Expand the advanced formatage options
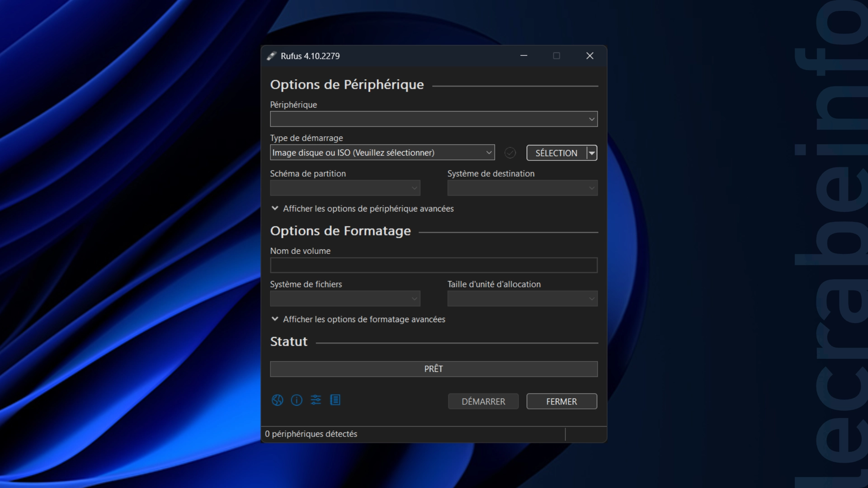This screenshot has width=868, height=488. tap(358, 319)
